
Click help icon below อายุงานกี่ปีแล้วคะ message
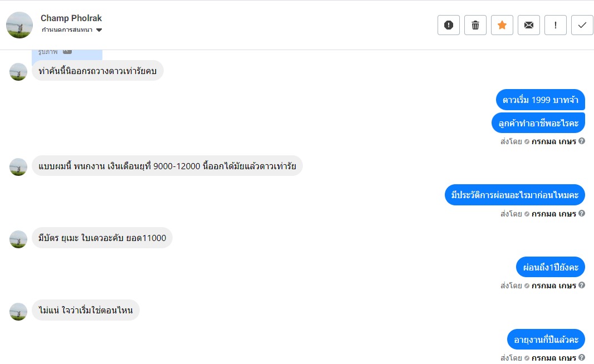pyautogui.click(x=582, y=357)
